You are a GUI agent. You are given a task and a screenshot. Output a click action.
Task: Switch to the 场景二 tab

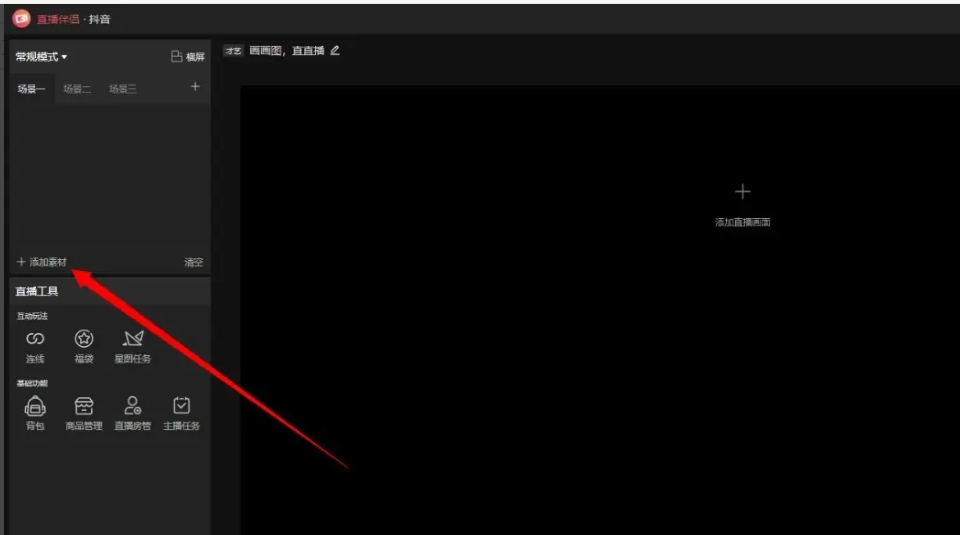tap(77, 89)
